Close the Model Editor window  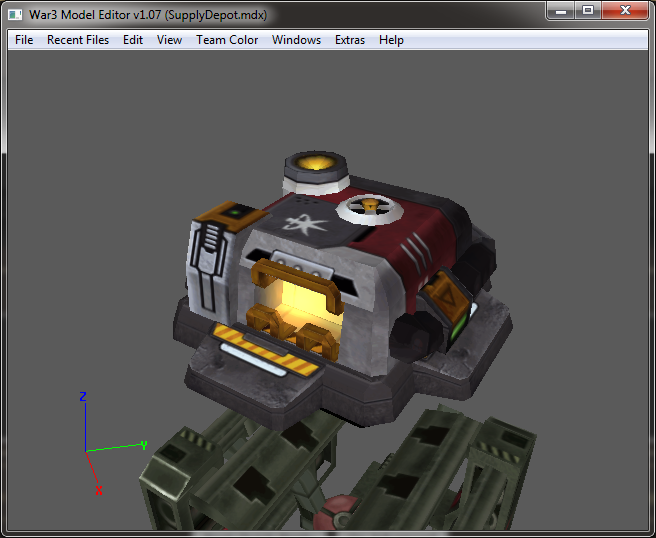click(625, 10)
